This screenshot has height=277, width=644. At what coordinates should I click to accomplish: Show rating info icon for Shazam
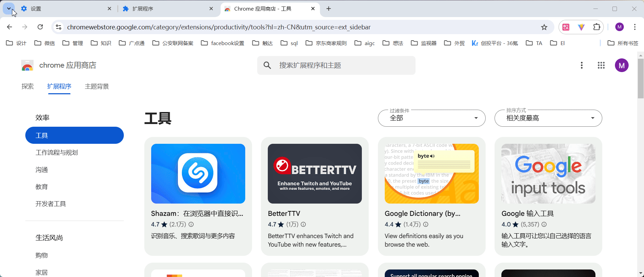(191, 224)
